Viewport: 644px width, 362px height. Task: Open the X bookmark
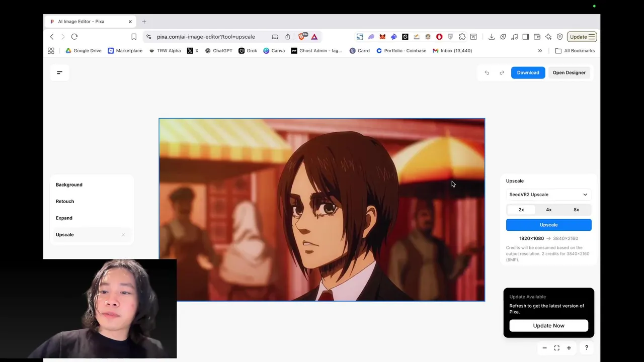193,51
